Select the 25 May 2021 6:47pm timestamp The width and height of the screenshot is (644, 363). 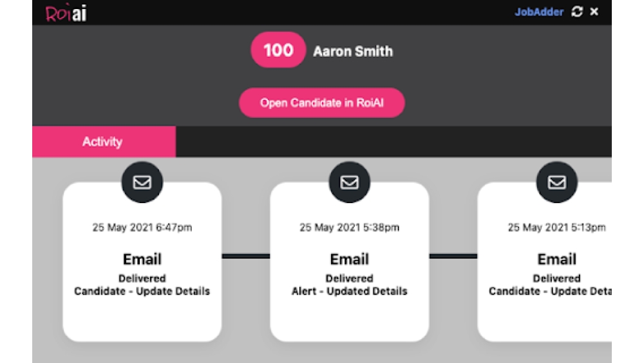[x=142, y=228]
